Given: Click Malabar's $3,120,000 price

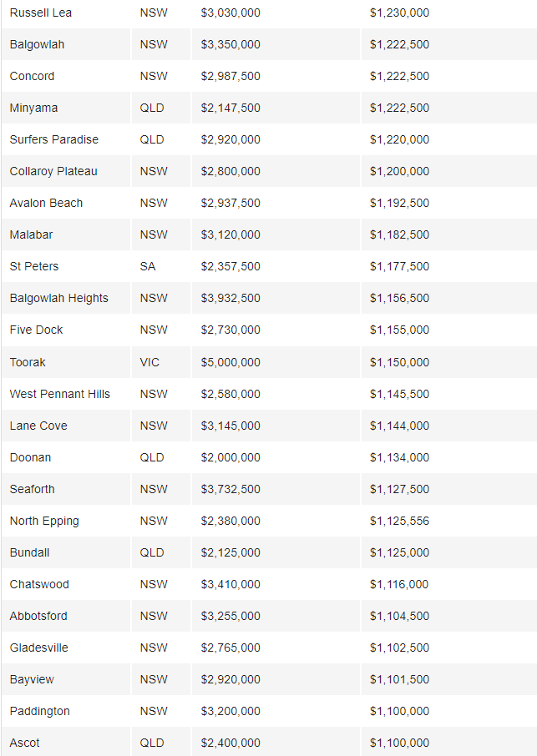Looking at the screenshot, I should pyautogui.click(x=231, y=234).
